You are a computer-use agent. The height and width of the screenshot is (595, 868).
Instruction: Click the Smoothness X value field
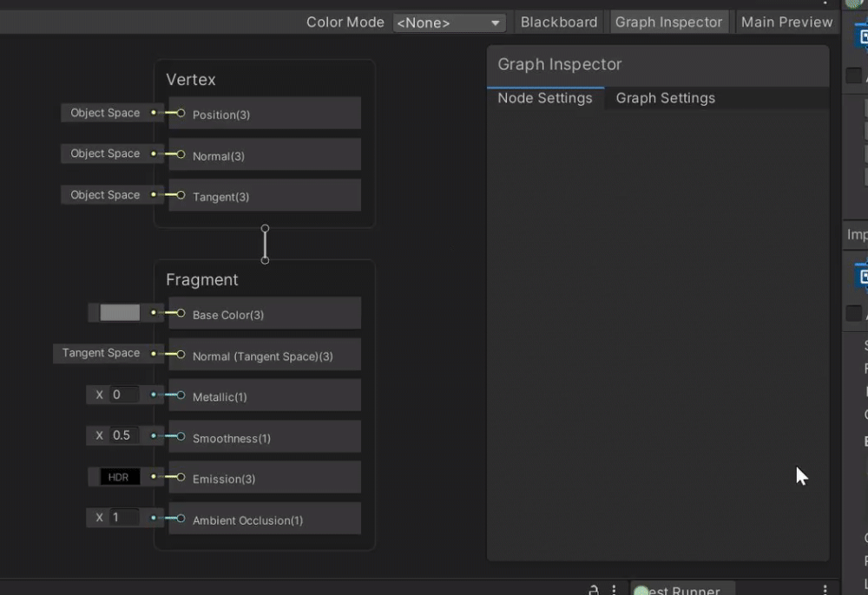(x=124, y=435)
